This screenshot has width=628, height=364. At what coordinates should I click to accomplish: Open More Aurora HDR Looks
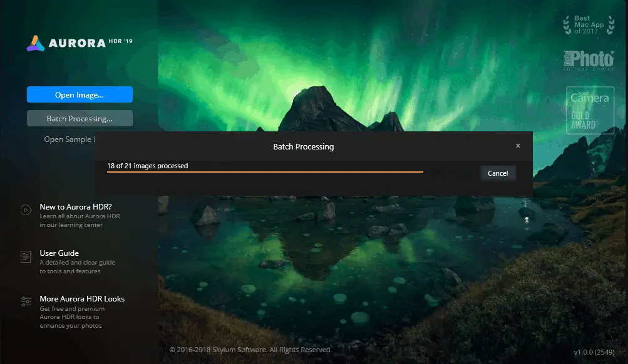82,299
